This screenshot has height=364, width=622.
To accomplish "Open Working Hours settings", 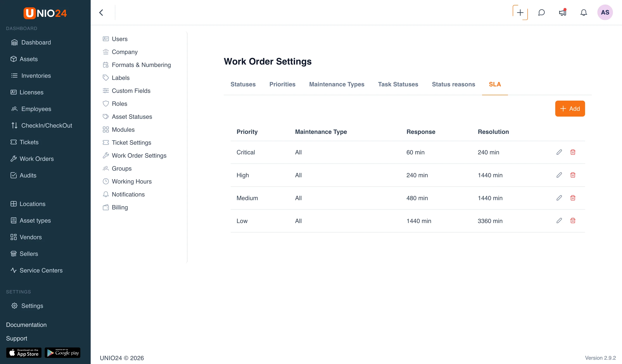I will click(x=127, y=181).
